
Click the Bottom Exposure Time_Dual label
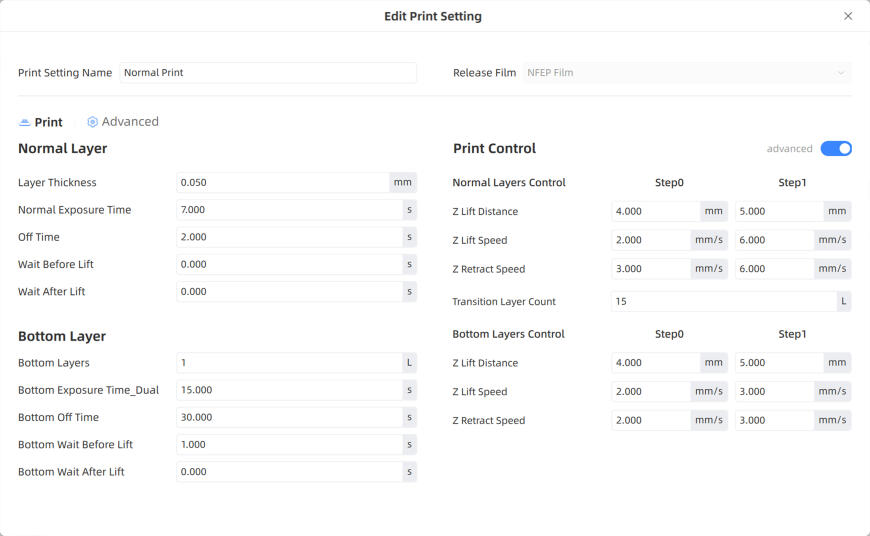(x=88, y=390)
